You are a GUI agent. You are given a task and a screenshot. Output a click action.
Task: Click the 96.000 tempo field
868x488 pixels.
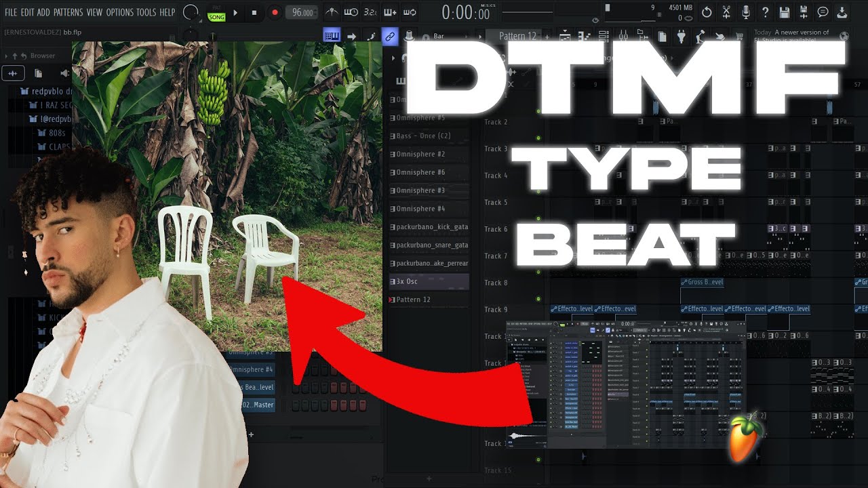click(302, 12)
